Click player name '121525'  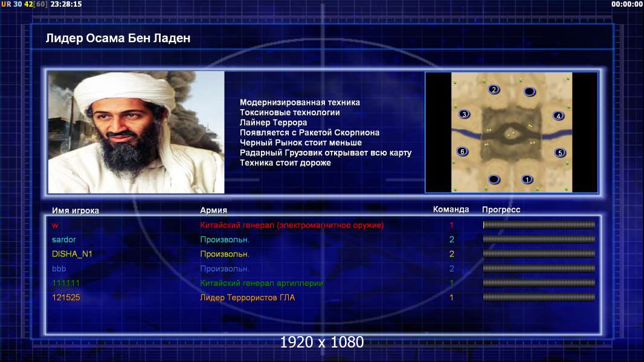point(66,297)
